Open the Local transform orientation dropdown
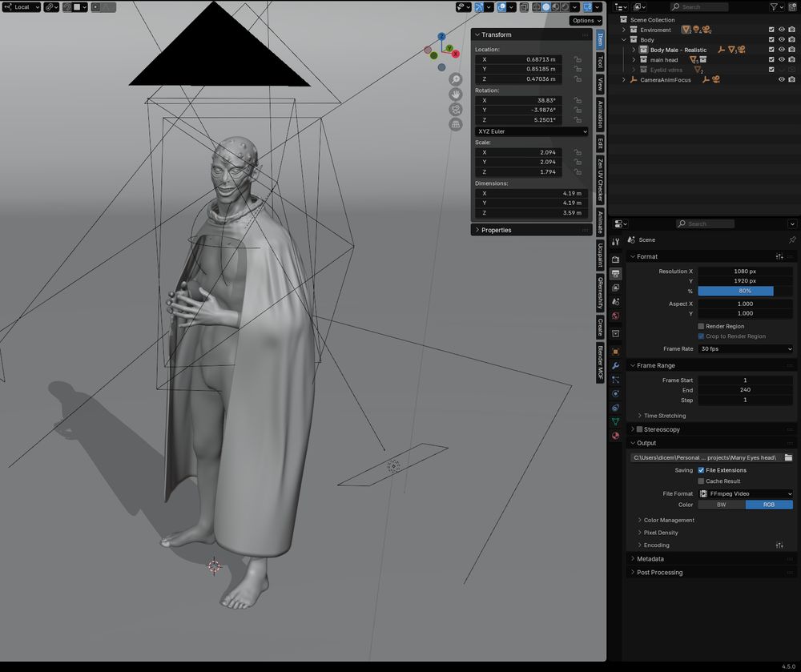The image size is (801, 672). [22, 7]
